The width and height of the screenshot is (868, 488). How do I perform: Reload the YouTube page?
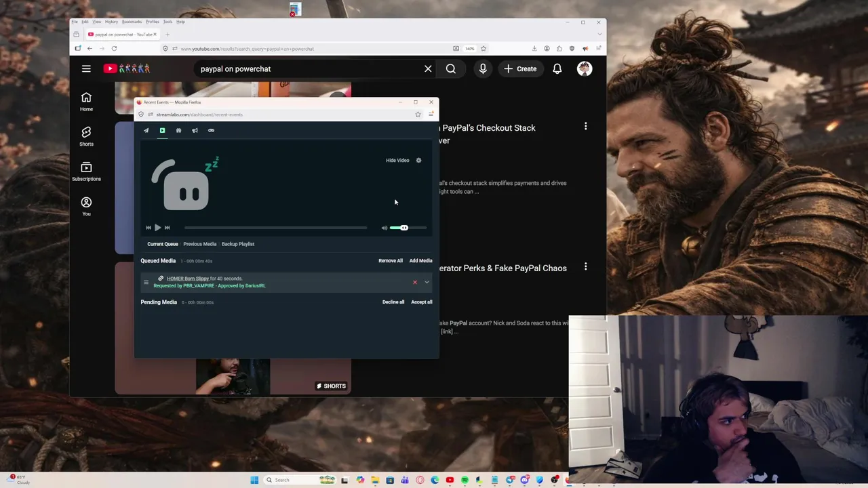point(114,49)
